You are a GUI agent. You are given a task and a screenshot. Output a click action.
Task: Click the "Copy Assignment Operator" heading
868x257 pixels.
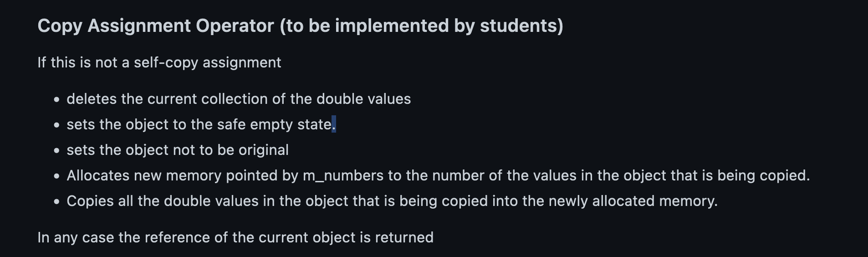[x=156, y=26]
